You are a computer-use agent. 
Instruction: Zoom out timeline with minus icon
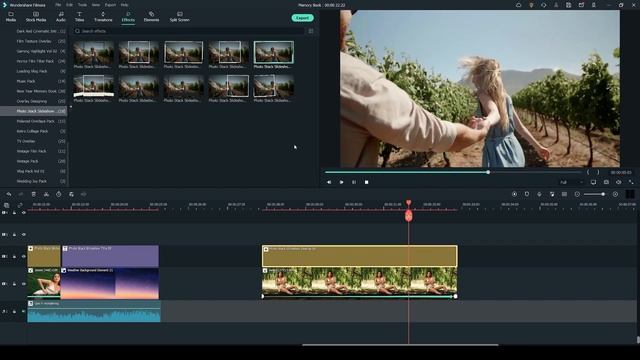pyautogui.click(x=577, y=194)
